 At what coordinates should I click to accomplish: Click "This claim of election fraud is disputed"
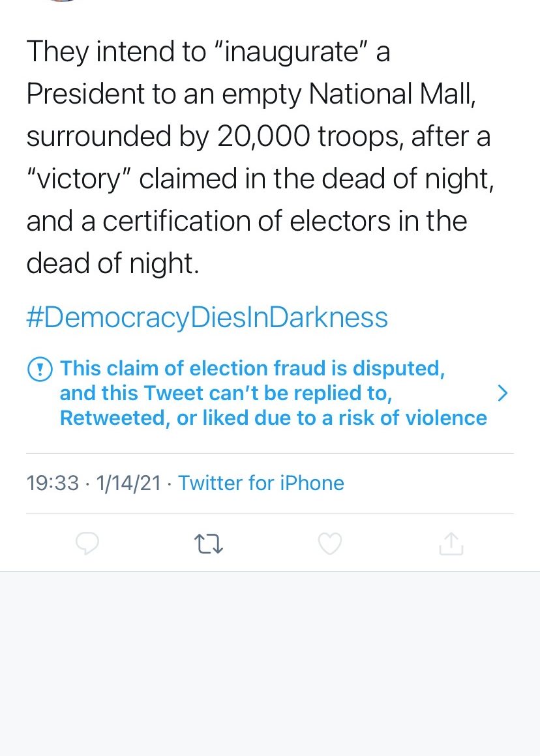252,368
